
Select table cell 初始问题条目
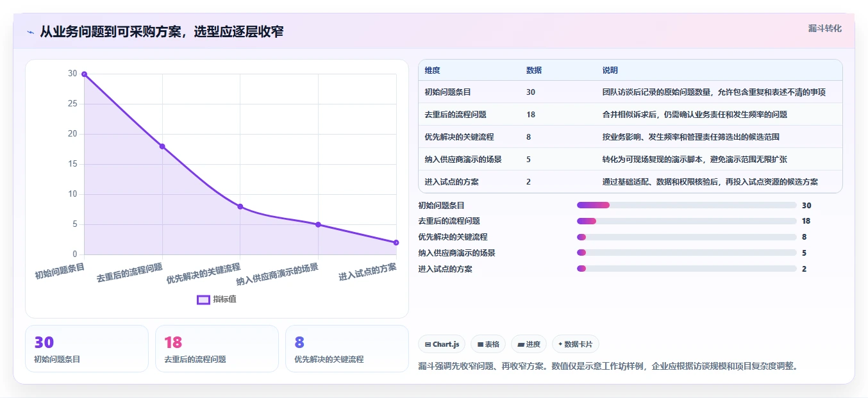447,92
